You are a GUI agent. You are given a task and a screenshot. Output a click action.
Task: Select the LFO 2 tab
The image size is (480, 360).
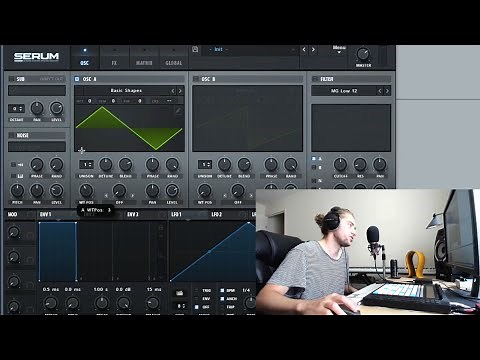[x=217, y=214]
